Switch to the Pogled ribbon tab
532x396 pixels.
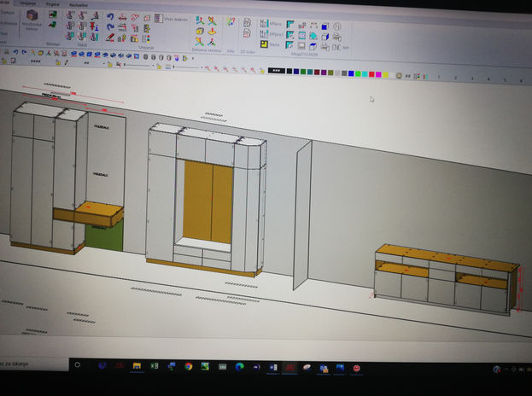(53, 4)
